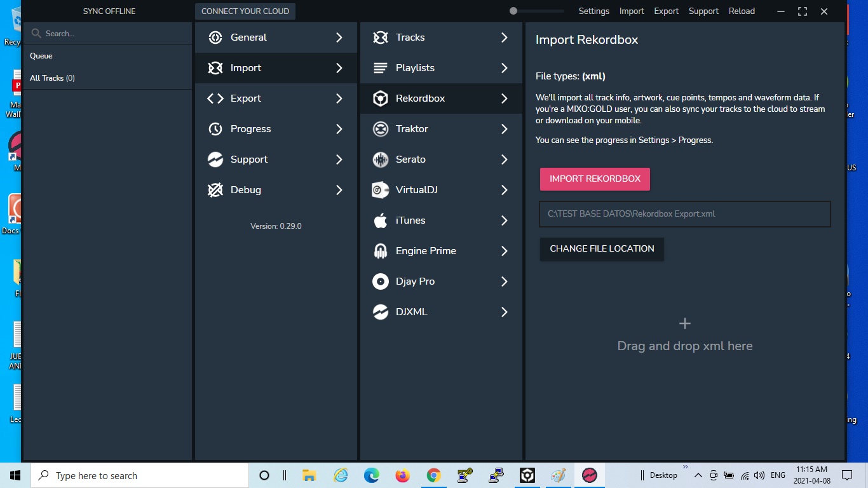Expand the Playlists import chevron
The width and height of the screenshot is (868, 488).
[505, 68]
